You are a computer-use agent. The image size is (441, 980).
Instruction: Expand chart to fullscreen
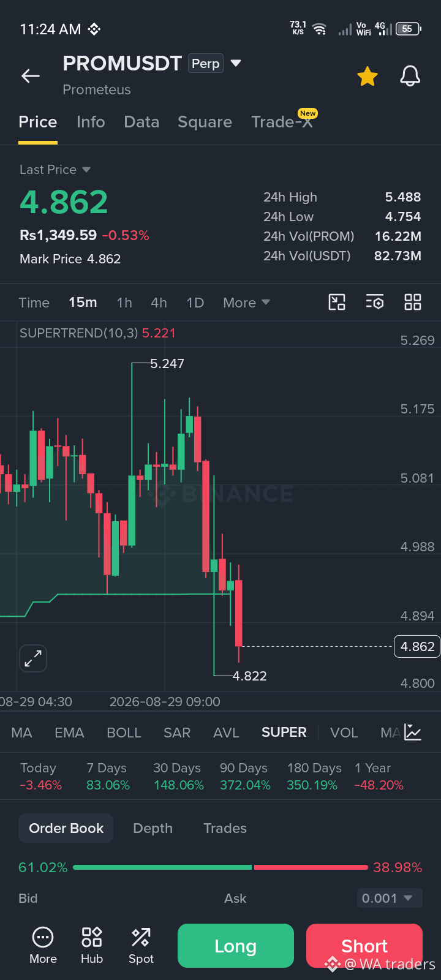(33, 659)
